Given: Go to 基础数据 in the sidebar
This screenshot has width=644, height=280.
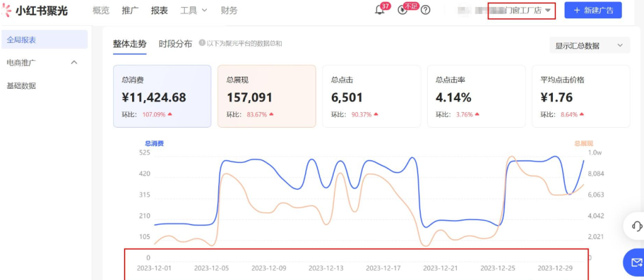Looking at the screenshot, I should (21, 86).
